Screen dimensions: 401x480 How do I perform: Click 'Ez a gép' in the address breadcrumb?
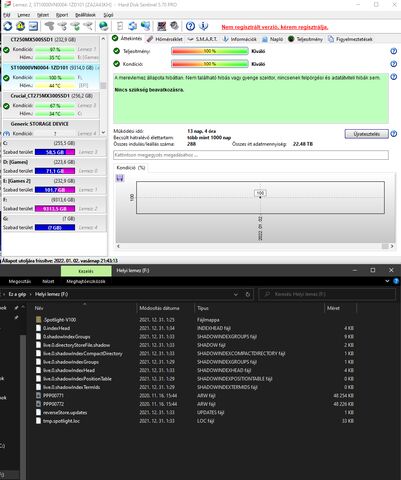tap(17, 294)
